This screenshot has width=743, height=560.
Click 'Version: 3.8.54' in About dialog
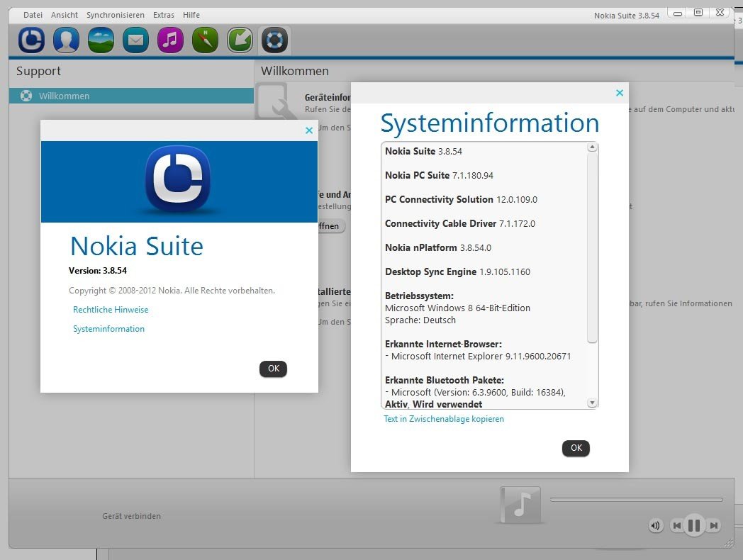tap(98, 271)
